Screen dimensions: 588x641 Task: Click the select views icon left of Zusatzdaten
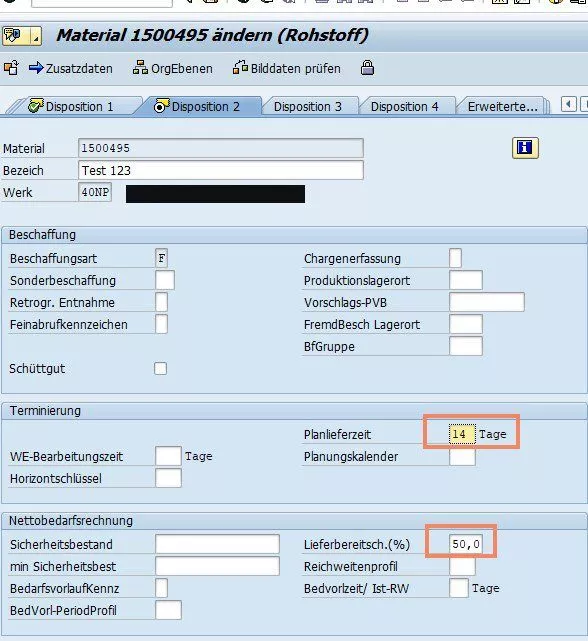click(11, 68)
